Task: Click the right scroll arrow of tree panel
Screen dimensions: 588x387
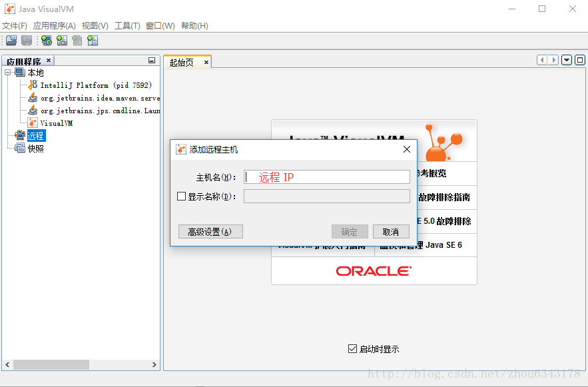Action: [154, 364]
